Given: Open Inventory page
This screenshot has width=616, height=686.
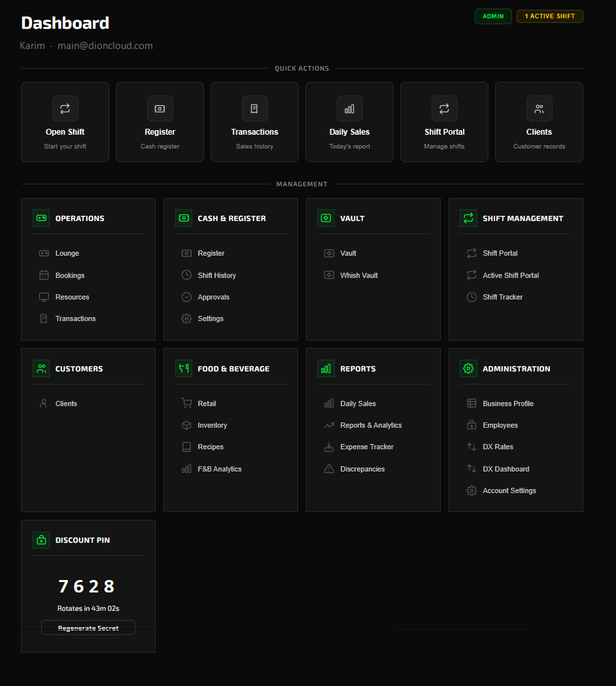Looking at the screenshot, I should [x=212, y=425].
